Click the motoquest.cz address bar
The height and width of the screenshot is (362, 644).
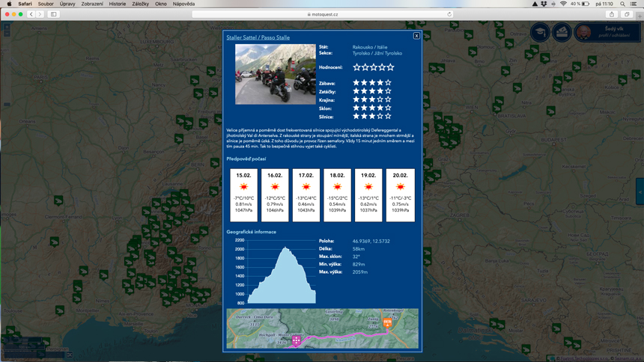[322, 14]
